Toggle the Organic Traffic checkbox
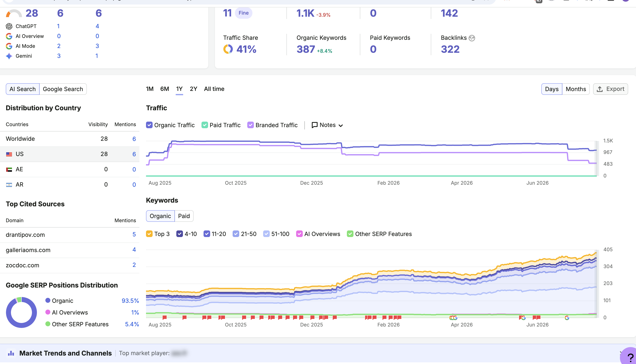The image size is (636, 364). pos(149,125)
